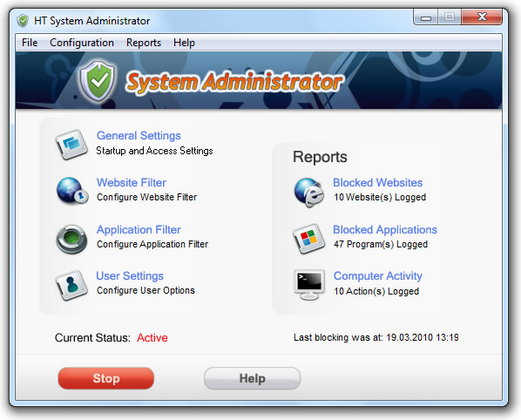Image resolution: width=521 pixels, height=420 pixels.
Task: Click the 'Configure Website Filter' description
Action: 147,198
